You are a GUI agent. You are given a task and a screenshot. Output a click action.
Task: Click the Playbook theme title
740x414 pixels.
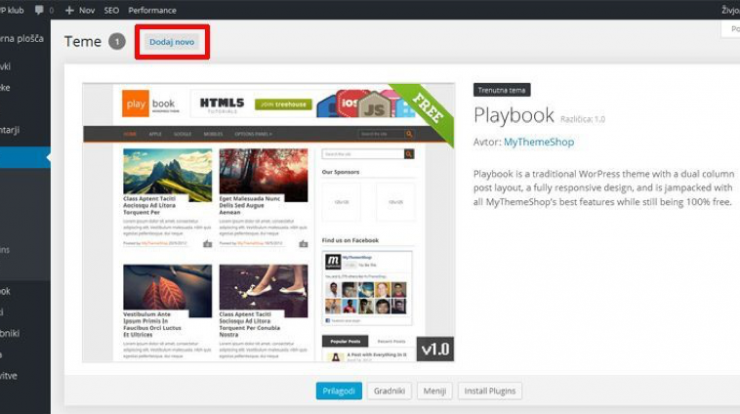point(513,115)
